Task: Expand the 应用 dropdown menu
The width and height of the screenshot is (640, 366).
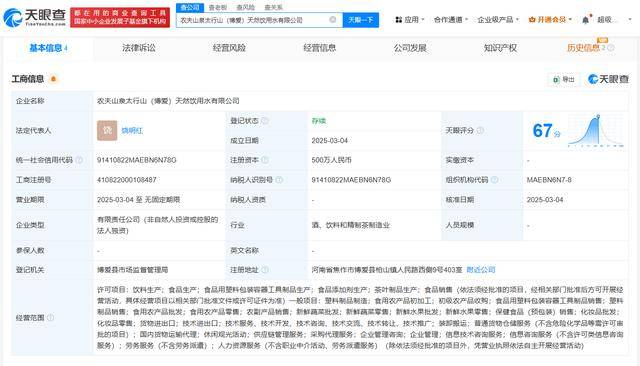Action: pos(410,20)
